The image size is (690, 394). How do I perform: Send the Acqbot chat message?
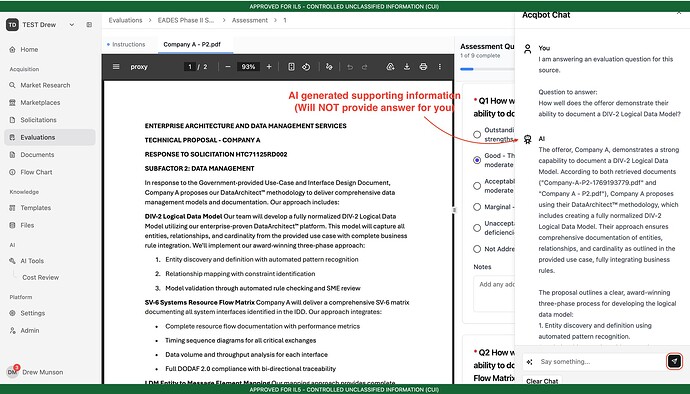point(674,361)
